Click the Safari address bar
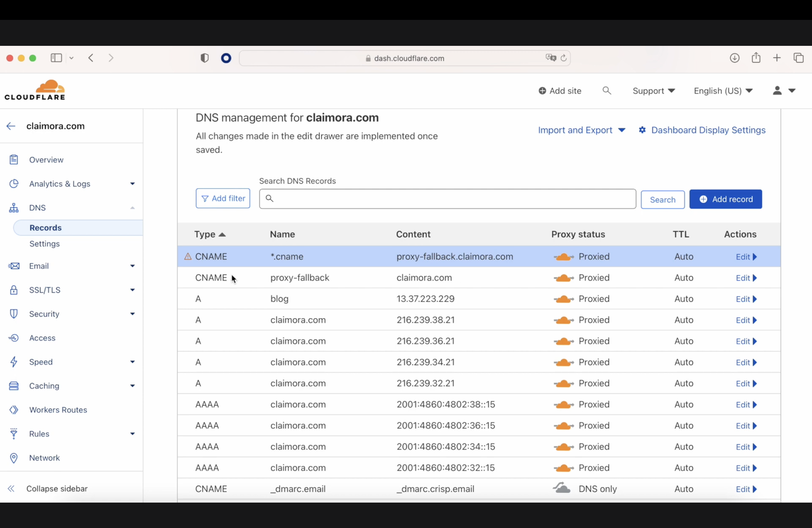The height and width of the screenshot is (528, 812). (x=405, y=58)
